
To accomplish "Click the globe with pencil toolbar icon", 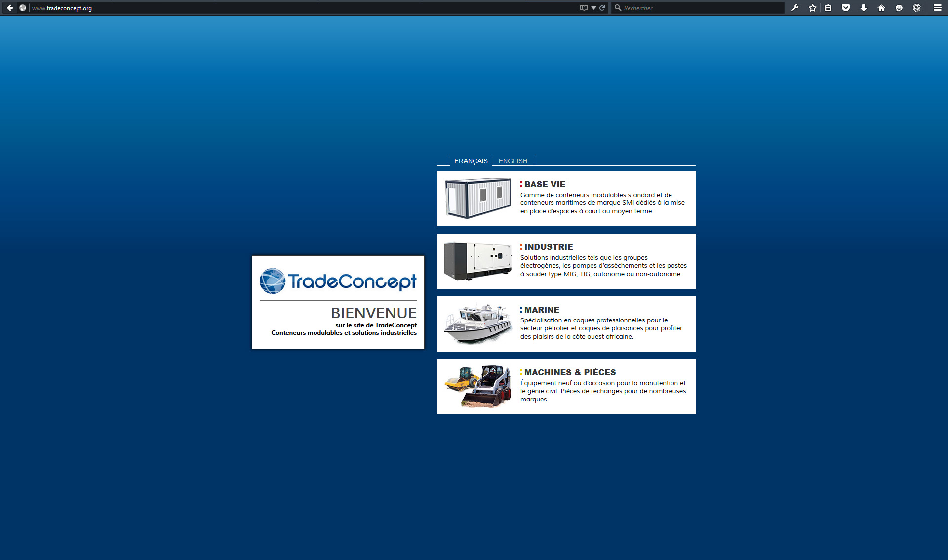I will coord(917,8).
